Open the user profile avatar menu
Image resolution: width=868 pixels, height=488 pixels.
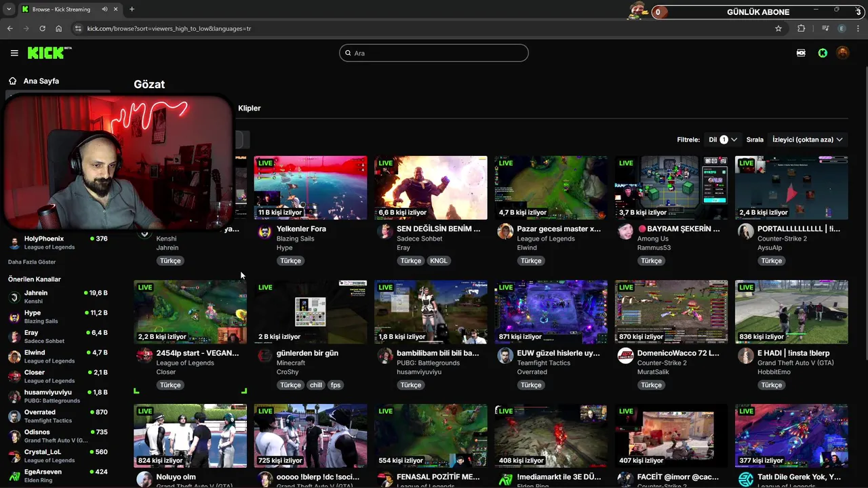(843, 53)
